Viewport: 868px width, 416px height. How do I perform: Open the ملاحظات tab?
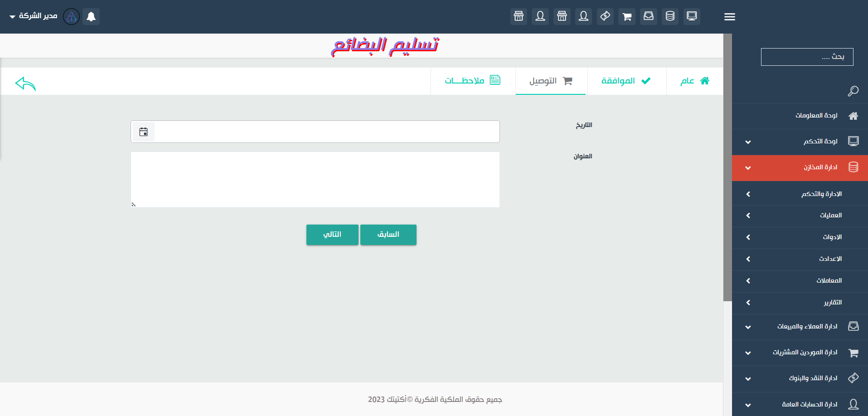tap(473, 81)
